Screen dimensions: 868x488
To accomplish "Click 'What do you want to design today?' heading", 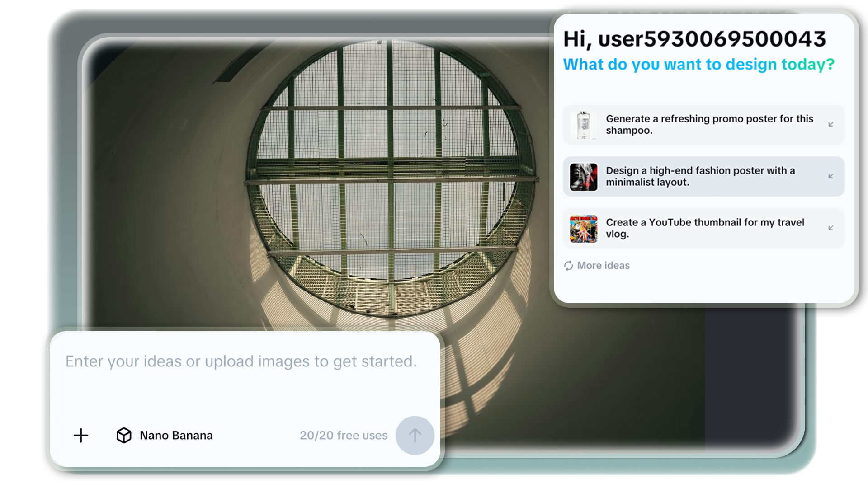I will pyautogui.click(x=698, y=65).
